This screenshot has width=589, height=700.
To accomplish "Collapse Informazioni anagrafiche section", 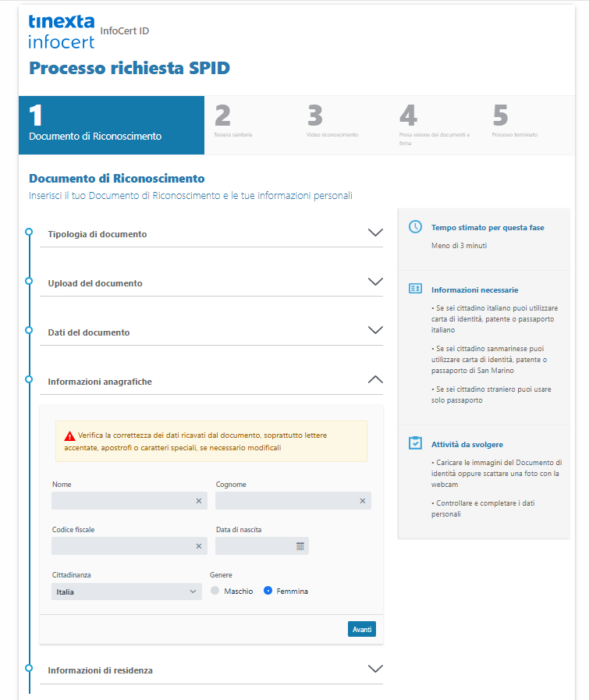I will pyautogui.click(x=375, y=380).
